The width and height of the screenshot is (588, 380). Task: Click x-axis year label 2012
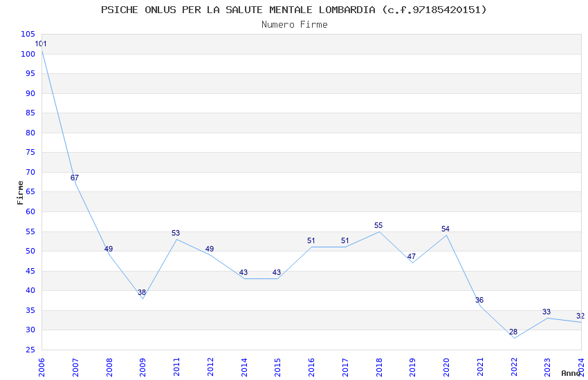coord(210,367)
